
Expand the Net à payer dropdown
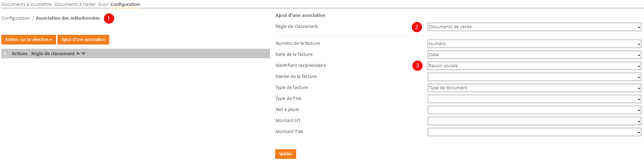click(534, 110)
